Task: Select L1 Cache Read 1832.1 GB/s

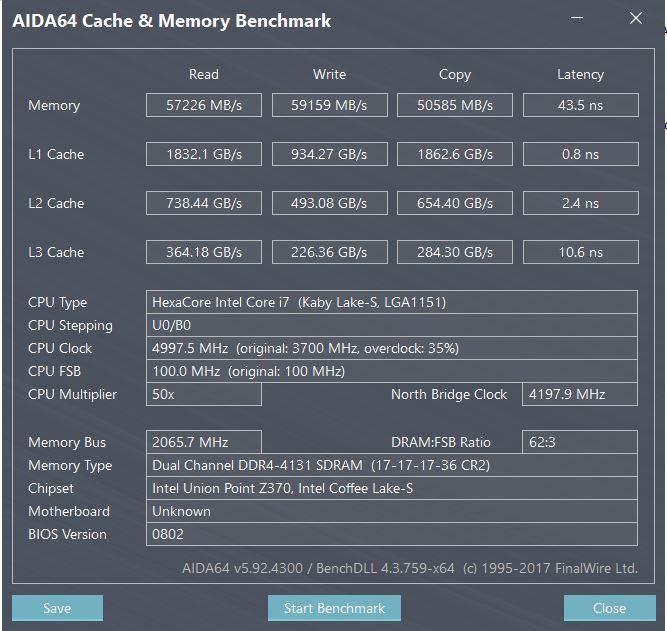Action: [204, 154]
